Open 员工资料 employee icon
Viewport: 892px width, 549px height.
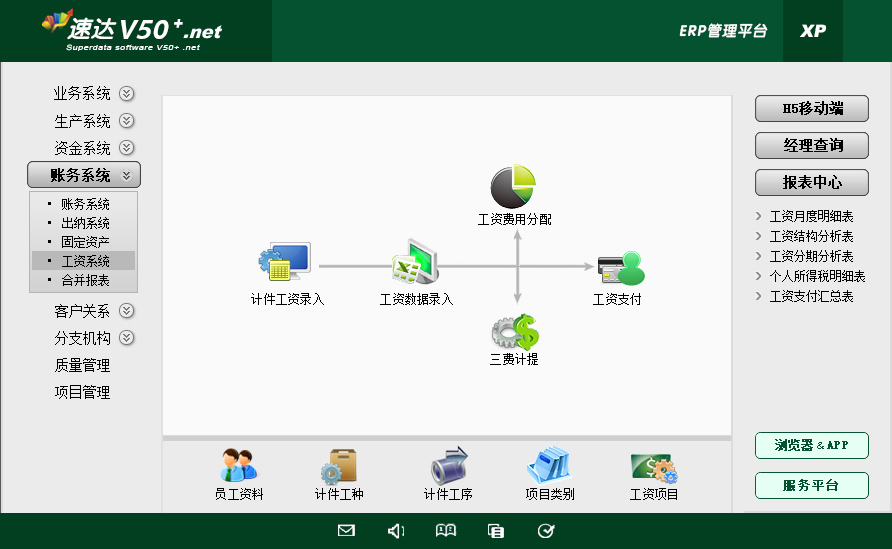click(239, 466)
